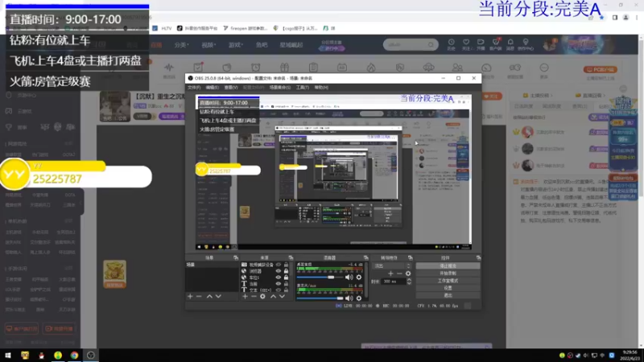Open the 淡出 transition type dropdown
644x362 pixels.
[x=391, y=265]
